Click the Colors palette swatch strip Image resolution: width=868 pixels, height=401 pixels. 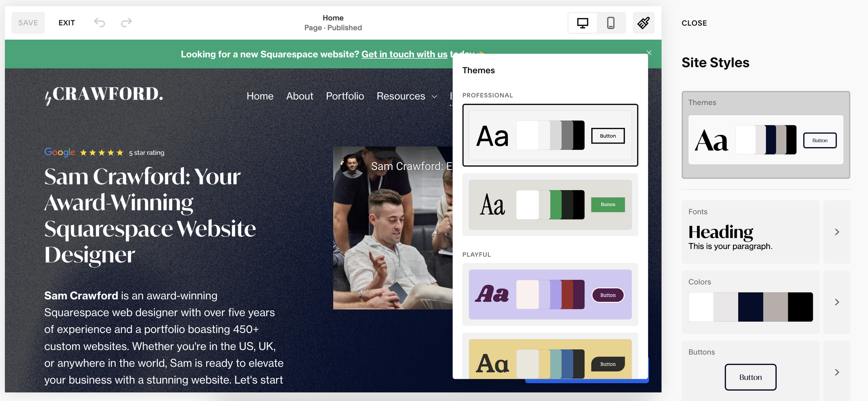tap(750, 307)
